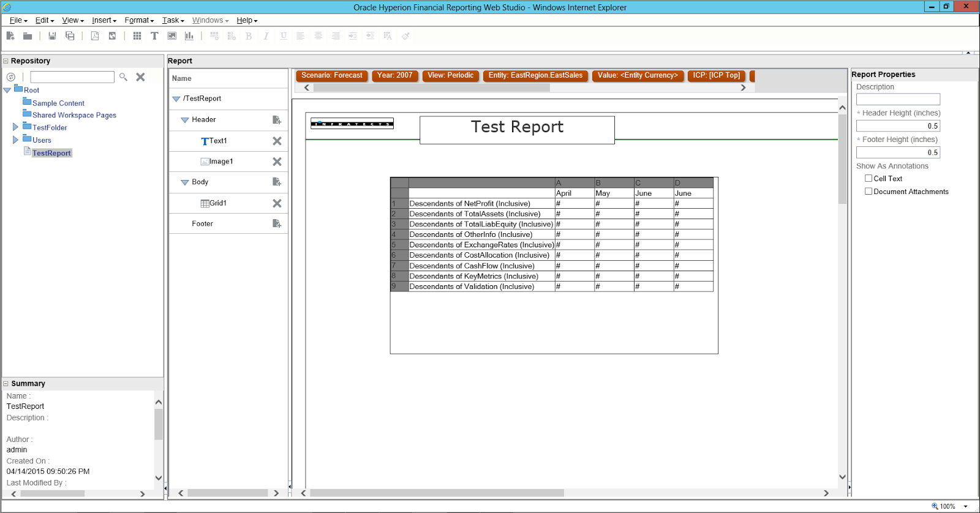This screenshot has height=513, width=980.
Task: Open the Edit menu
Action: pos(45,20)
